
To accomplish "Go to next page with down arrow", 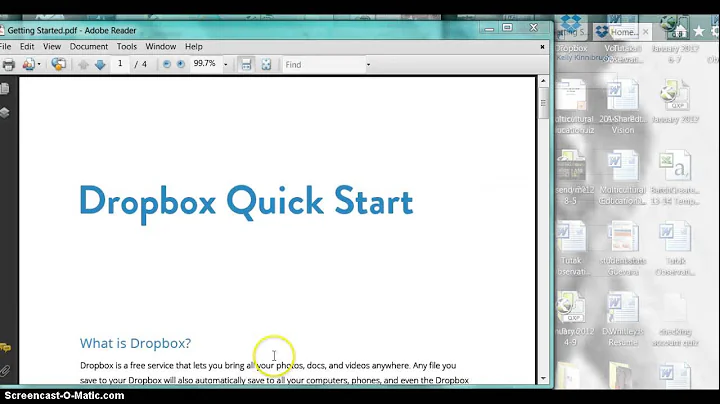I will [x=100, y=65].
